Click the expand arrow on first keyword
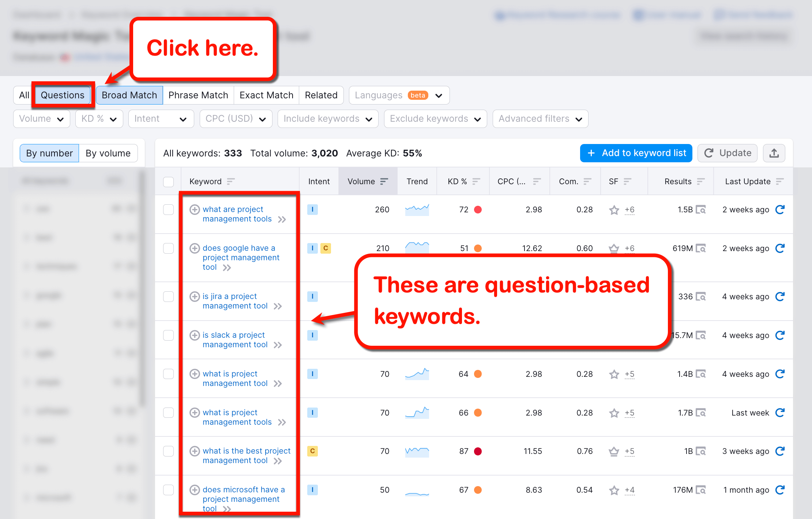Image resolution: width=812 pixels, height=519 pixels. click(283, 219)
